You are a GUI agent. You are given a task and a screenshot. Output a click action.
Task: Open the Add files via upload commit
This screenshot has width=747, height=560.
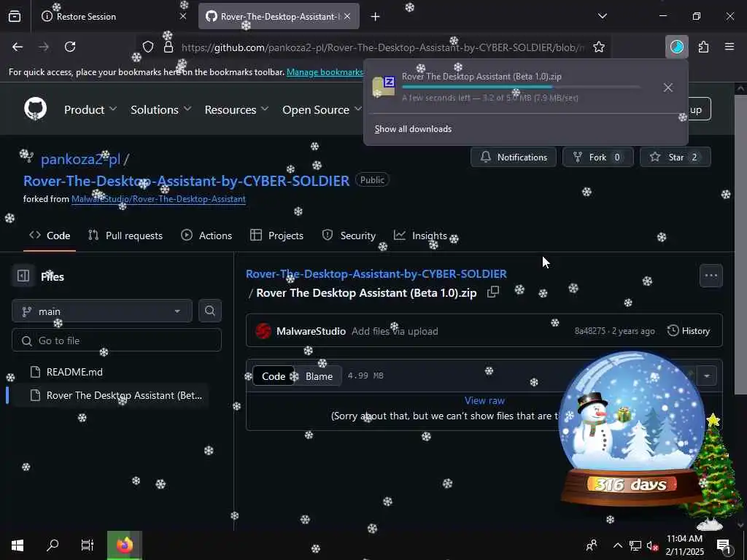395,332
